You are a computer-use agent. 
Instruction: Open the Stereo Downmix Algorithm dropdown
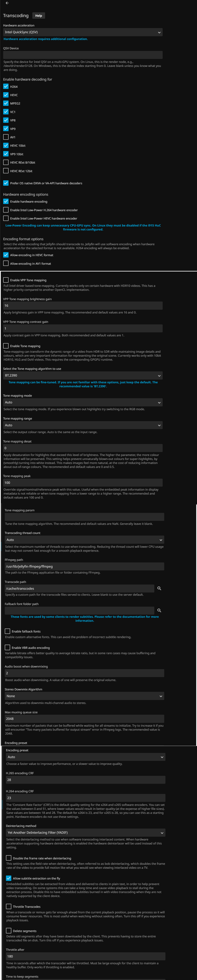pos(84,696)
